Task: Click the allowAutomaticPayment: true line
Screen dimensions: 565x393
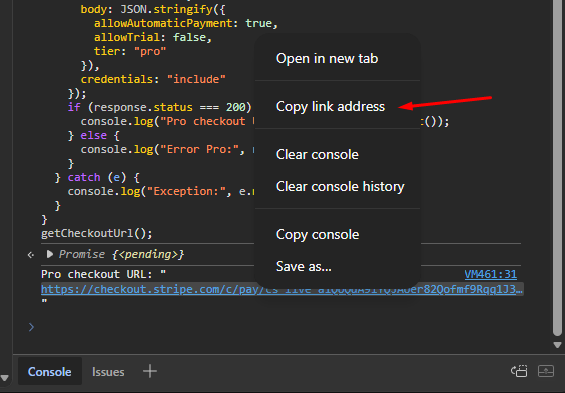Action: [x=186, y=23]
